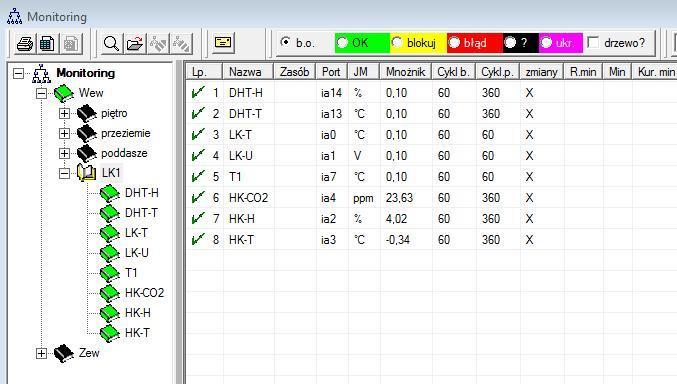Select the green OK radio button
Viewport: 677px width, 384px height.
[x=342, y=42]
